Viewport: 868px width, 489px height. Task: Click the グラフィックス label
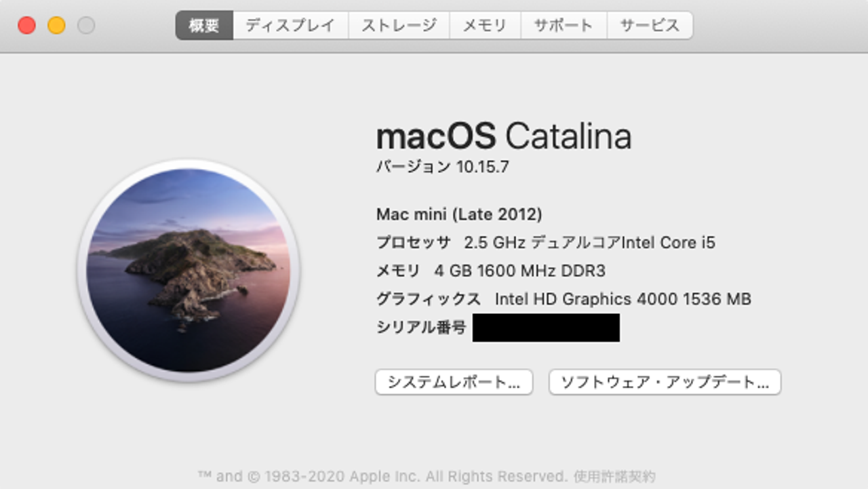pyautogui.click(x=429, y=298)
